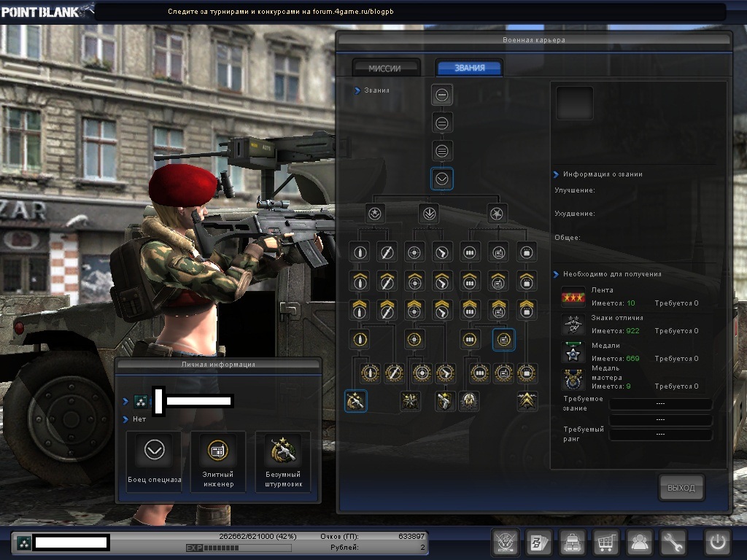Switch to the Миссии tab
The height and width of the screenshot is (560, 747).
(386, 68)
